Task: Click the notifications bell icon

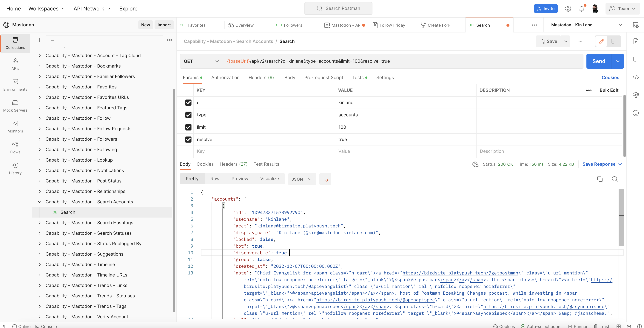Action: pyautogui.click(x=582, y=9)
